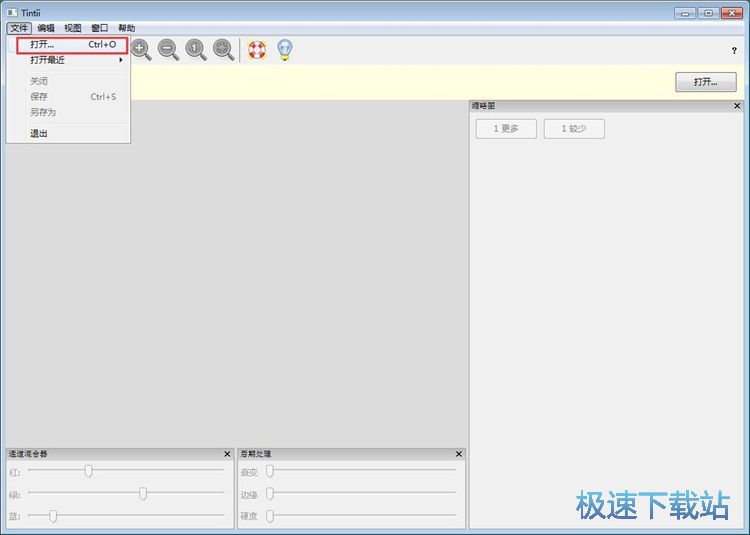Maximize the Tintii window

pos(708,13)
